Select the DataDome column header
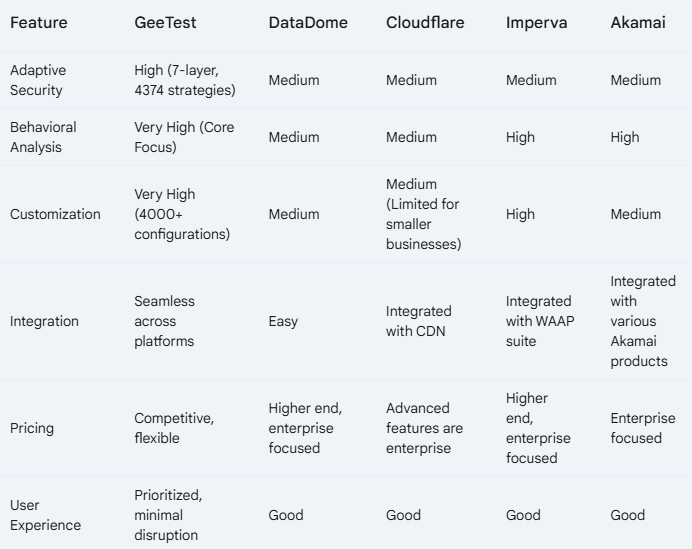The height and width of the screenshot is (549, 692). click(308, 23)
